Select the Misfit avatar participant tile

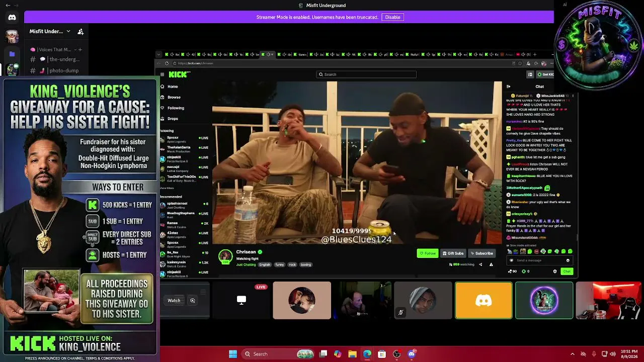544,301
